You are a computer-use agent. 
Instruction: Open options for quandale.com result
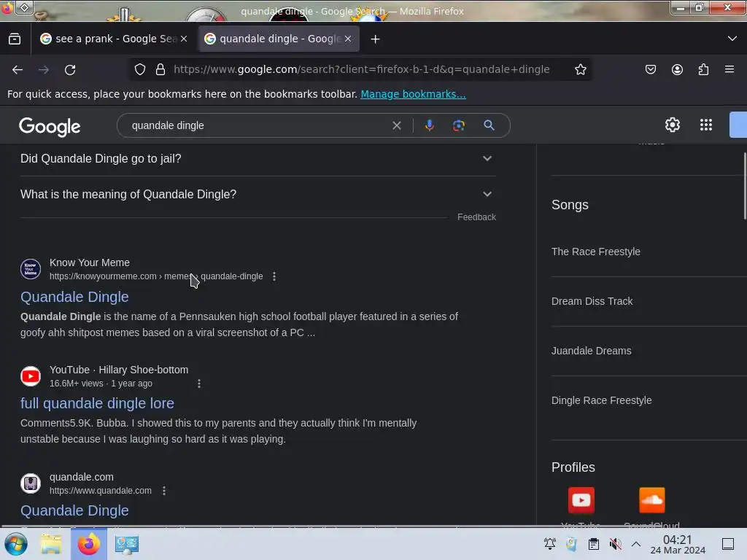point(164,491)
